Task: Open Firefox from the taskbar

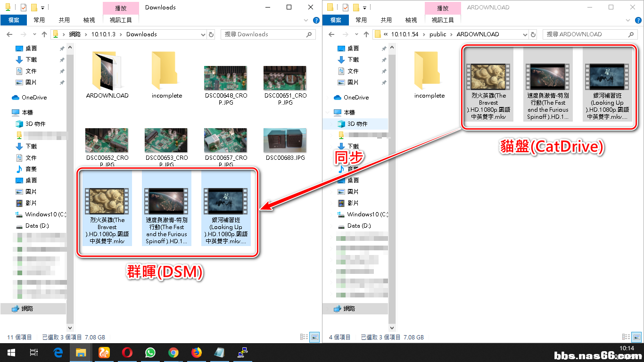Action: (196, 352)
